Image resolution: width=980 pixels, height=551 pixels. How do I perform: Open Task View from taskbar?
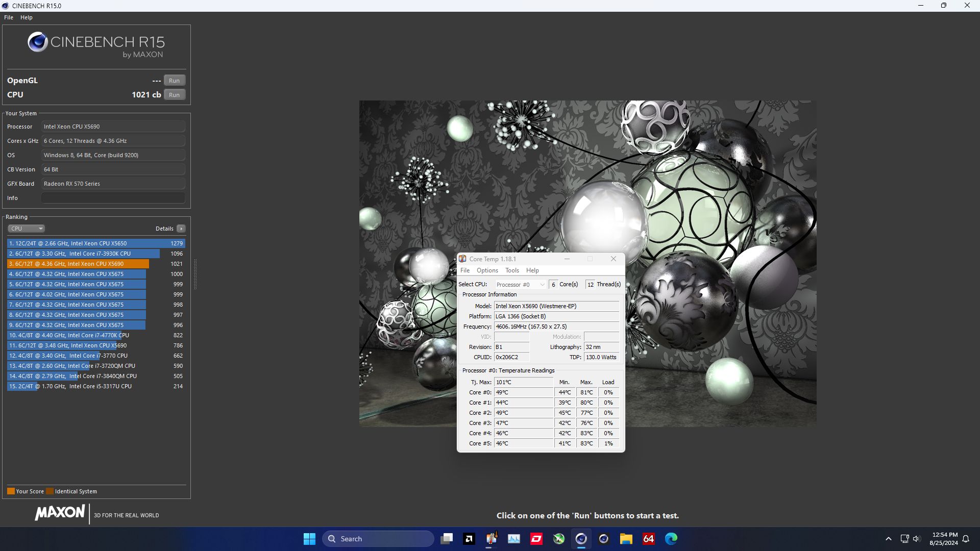tap(447, 539)
